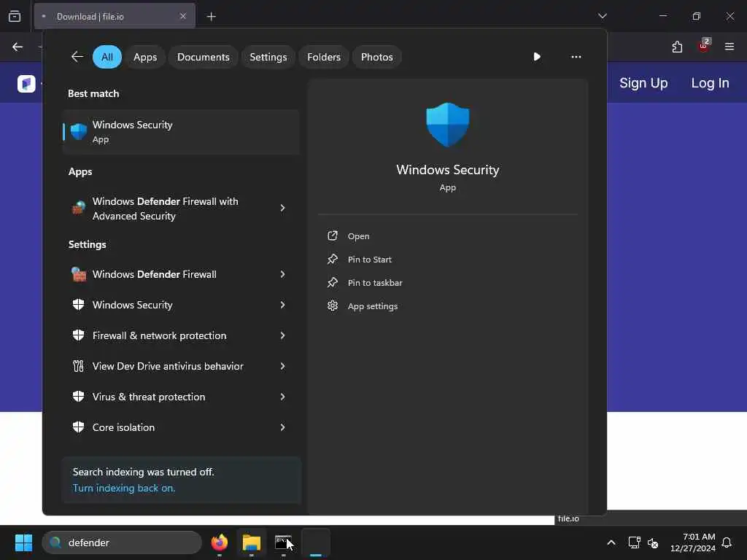
Task: Open the Firefox hamburger menu
Action: coord(729,47)
